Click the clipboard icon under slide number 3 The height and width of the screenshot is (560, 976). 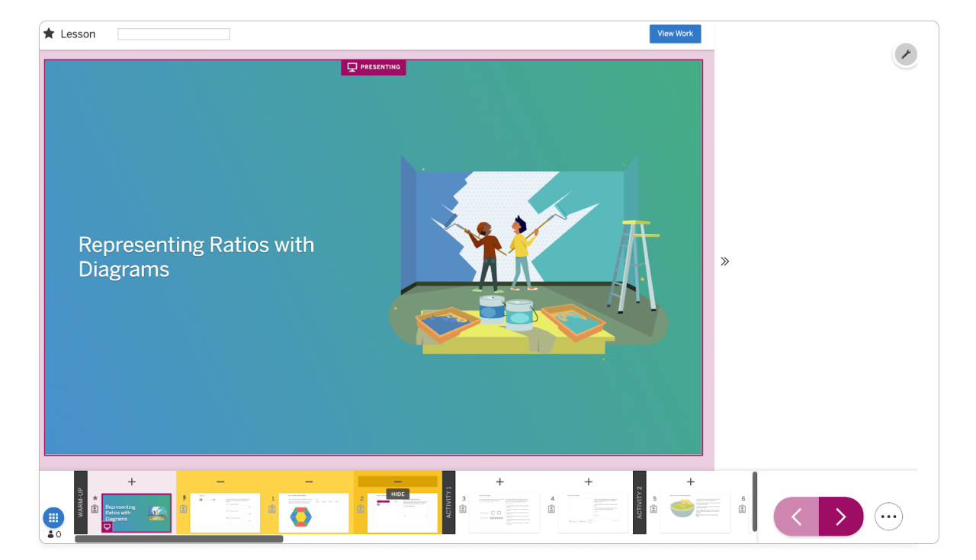click(463, 509)
